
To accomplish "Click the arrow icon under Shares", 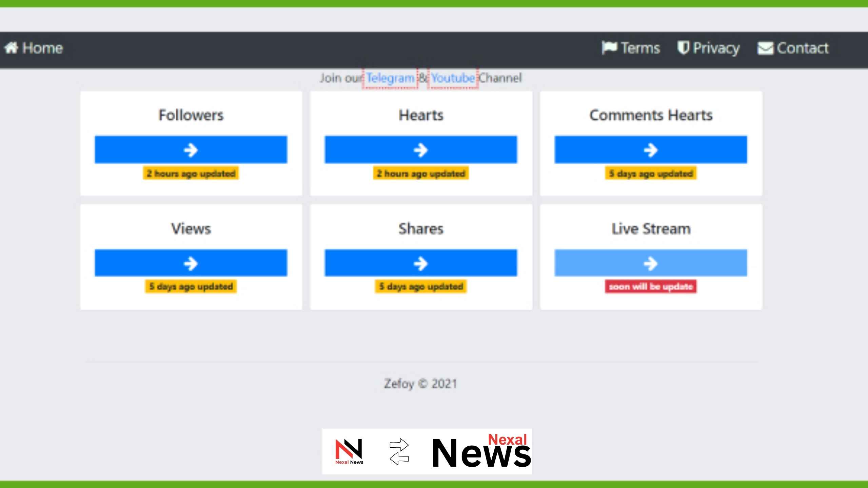I will coord(421,263).
